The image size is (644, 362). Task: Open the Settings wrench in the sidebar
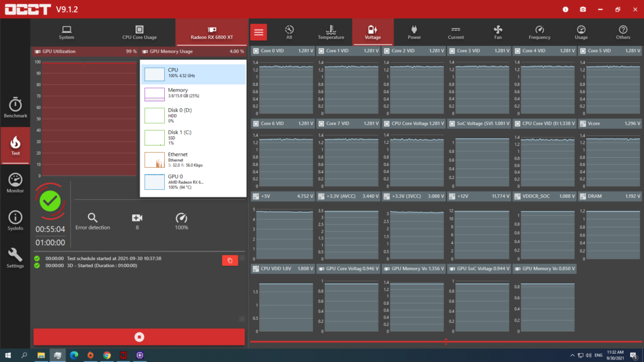pos(15,258)
